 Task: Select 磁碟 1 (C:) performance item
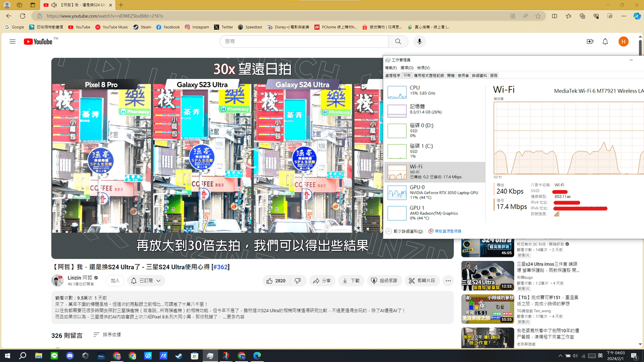coord(435,151)
